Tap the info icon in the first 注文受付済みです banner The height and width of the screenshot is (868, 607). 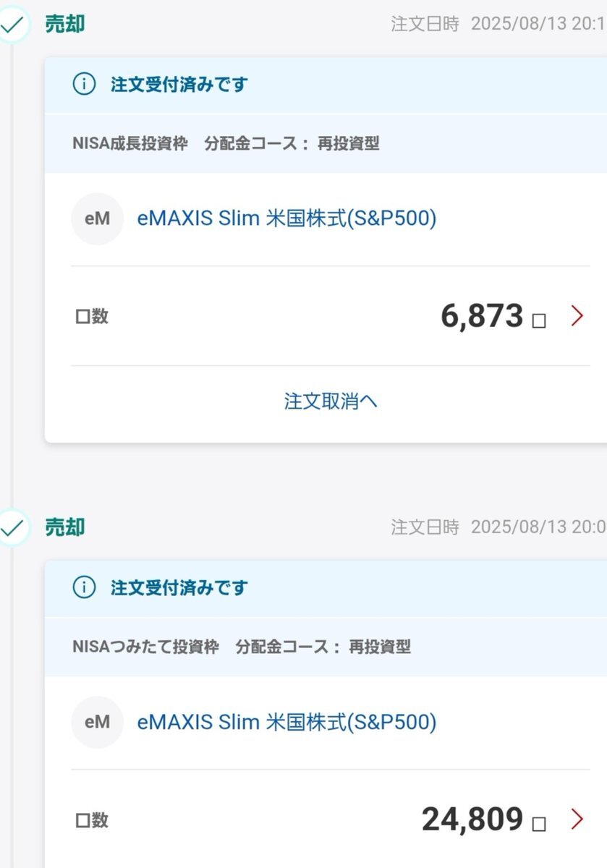[84, 85]
